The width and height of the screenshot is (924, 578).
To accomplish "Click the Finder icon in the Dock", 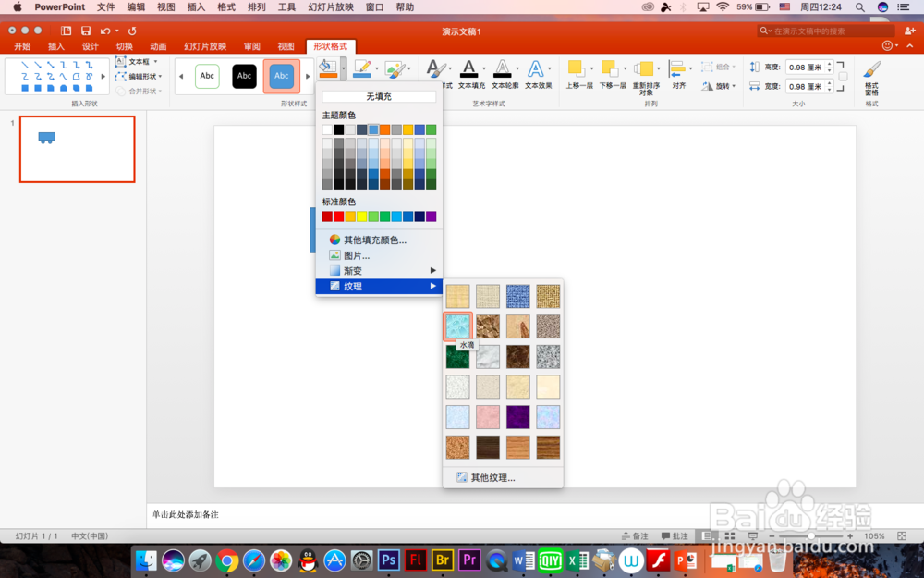I will pos(146,560).
